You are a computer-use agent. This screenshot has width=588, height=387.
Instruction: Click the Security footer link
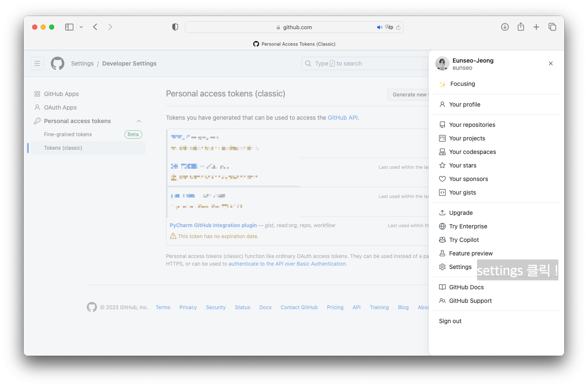pos(216,307)
